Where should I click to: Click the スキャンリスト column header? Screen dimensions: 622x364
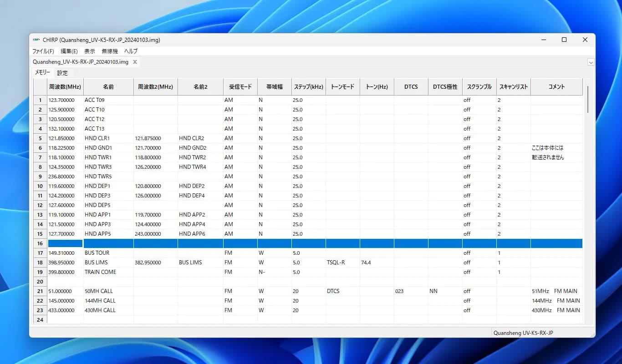click(x=513, y=87)
